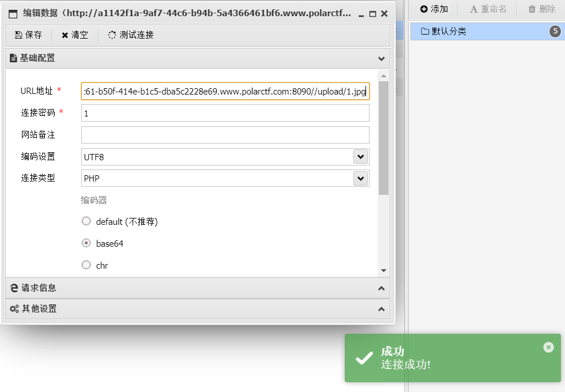Screen dimensions: 565x392
Task: Collapse the 基础配置 section chevron
Action: coord(381,58)
